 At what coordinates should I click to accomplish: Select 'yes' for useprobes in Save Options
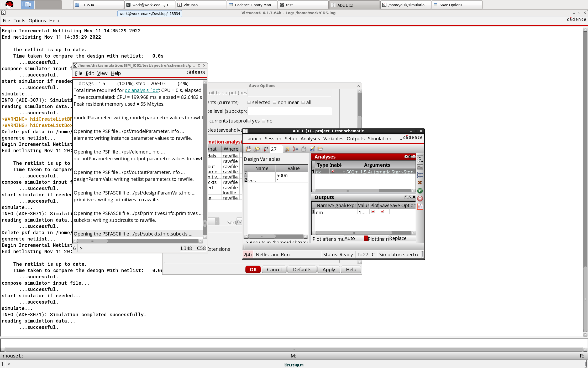[x=249, y=121]
